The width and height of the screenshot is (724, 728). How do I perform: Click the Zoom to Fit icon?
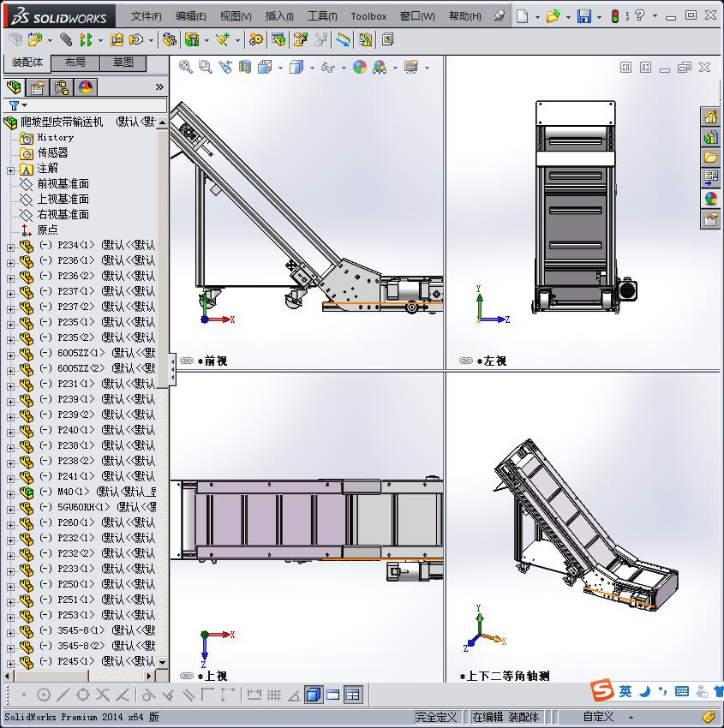point(186,68)
